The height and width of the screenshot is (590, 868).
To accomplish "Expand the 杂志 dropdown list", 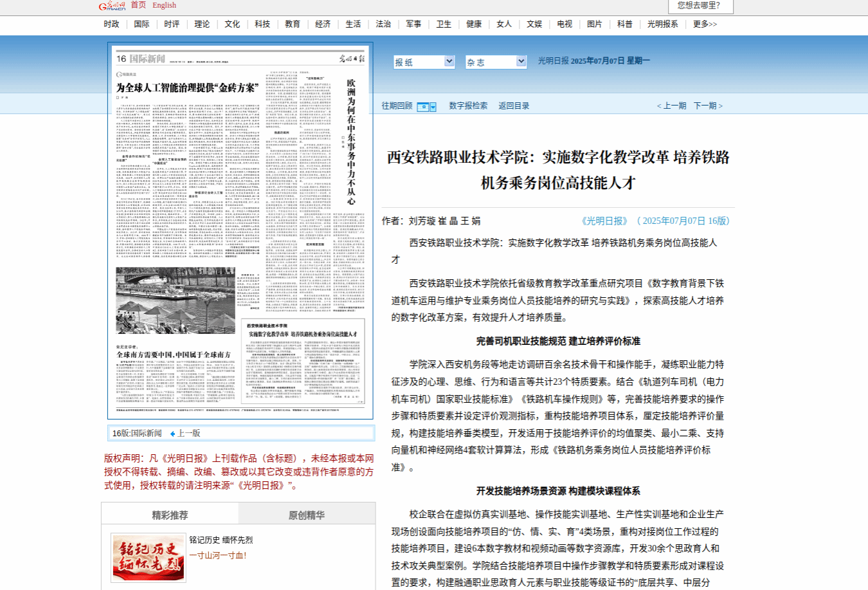I will [x=521, y=62].
